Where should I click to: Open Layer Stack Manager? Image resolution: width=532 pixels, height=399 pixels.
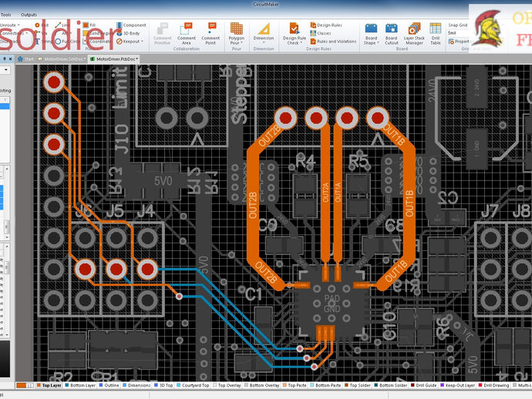(x=414, y=34)
